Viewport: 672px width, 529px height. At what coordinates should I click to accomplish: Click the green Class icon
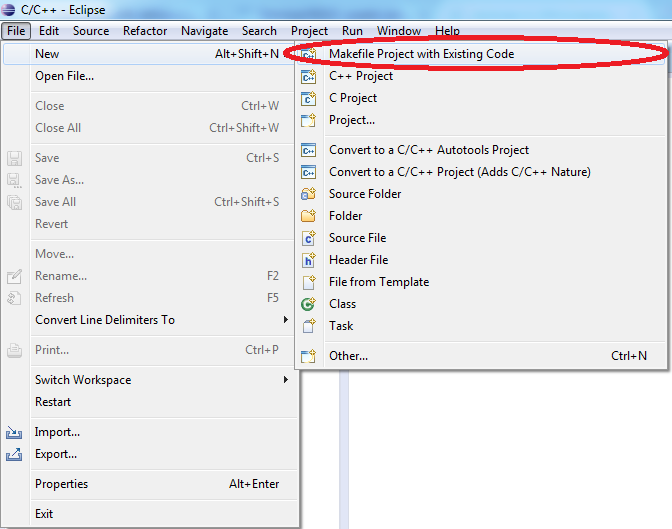[310, 304]
